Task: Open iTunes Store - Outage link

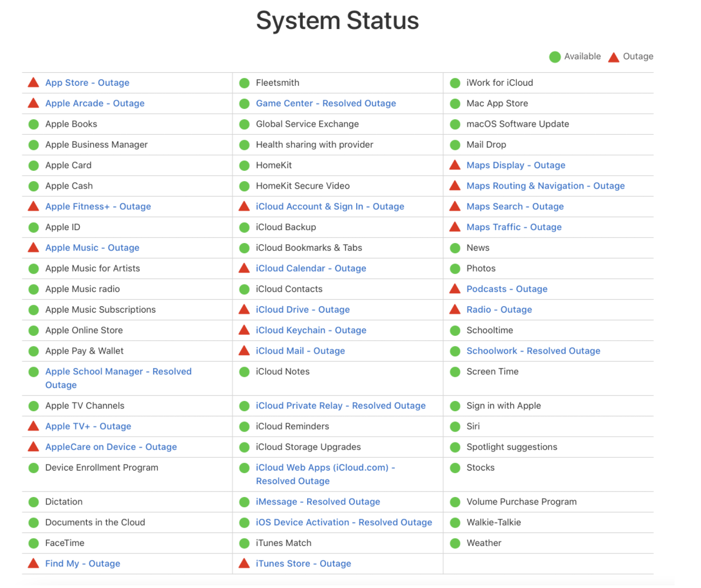Action: click(x=303, y=564)
